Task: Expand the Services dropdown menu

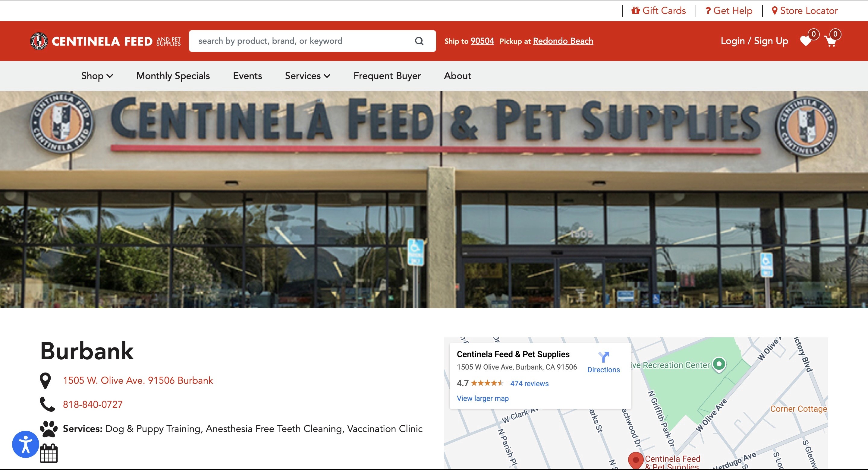Action: coord(307,76)
